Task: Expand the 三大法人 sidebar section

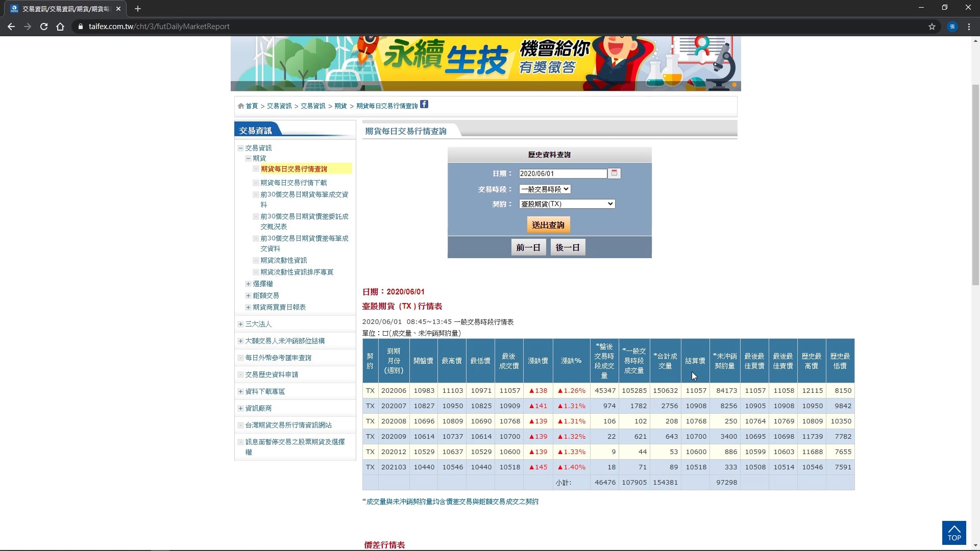Action: click(x=240, y=324)
